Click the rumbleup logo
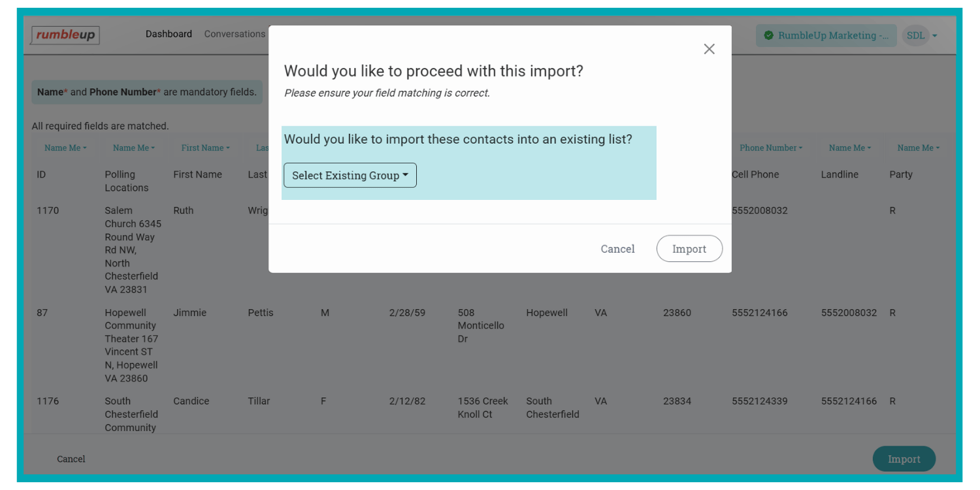The width and height of the screenshot is (980, 490). pos(65,35)
